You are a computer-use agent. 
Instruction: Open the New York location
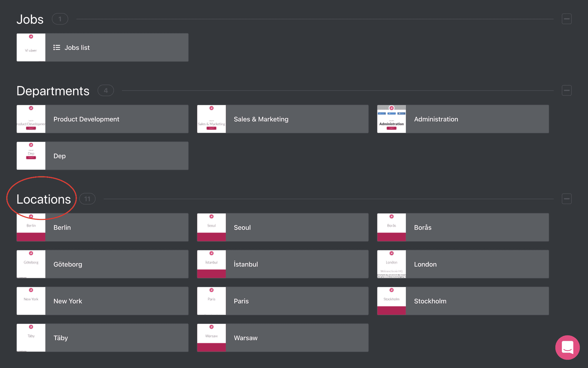coord(102,301)
